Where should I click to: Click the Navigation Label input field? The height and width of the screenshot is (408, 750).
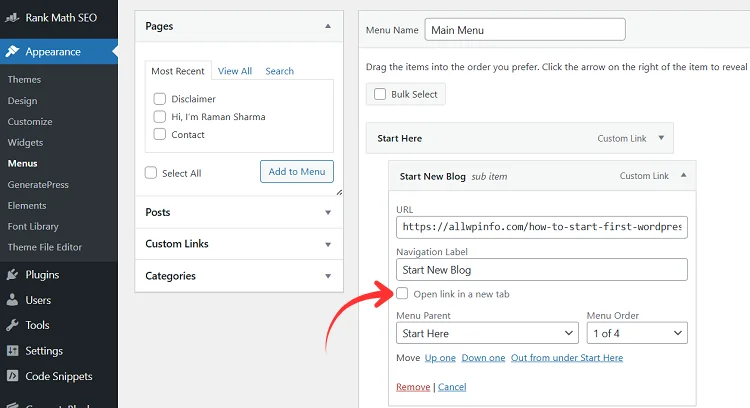click(541, 270)
